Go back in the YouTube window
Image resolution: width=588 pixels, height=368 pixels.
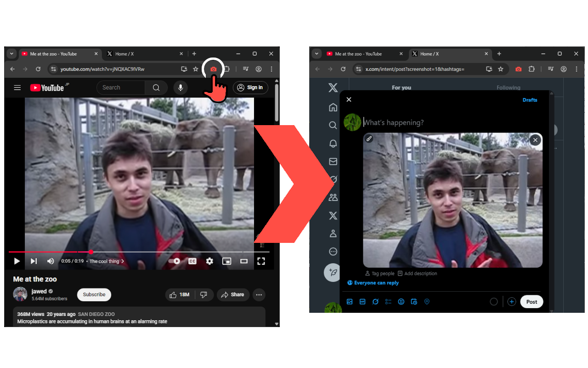coord(12,69)
